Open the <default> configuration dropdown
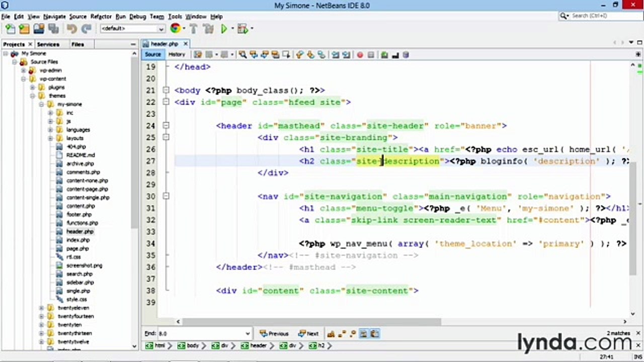This screenshot has width=644, height=362. tap(133, 29)
